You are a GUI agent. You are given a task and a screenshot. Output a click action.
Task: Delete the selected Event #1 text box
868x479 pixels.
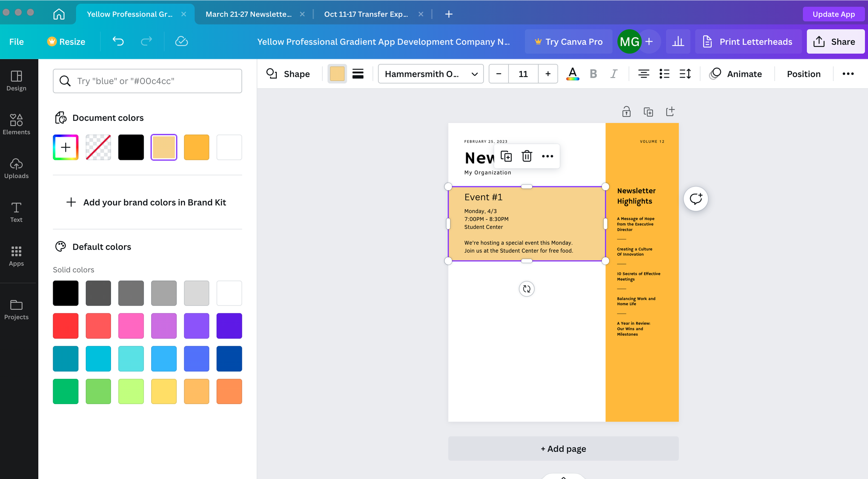[527, 156]
